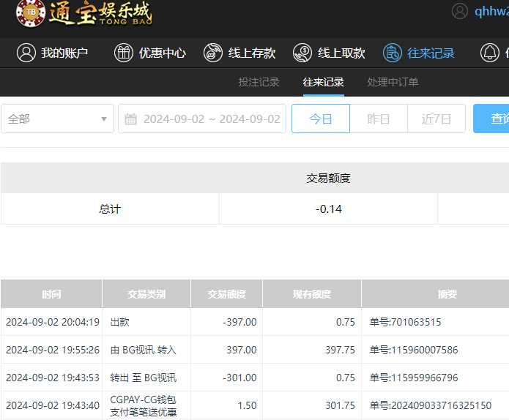
Task: Click the 我的账户 person icon
Action: point(26,53)
